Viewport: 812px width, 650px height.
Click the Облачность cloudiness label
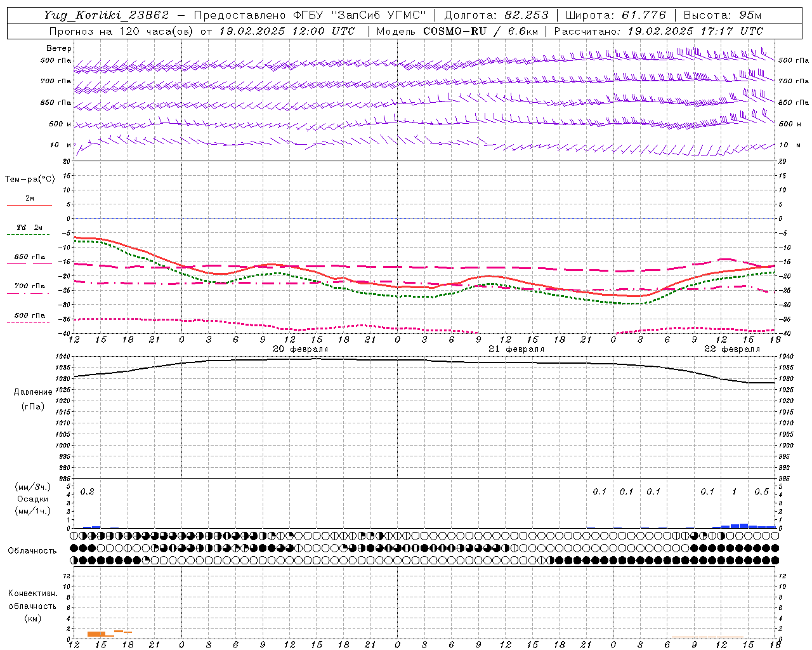pyautogui.click(x=32, y=550)
